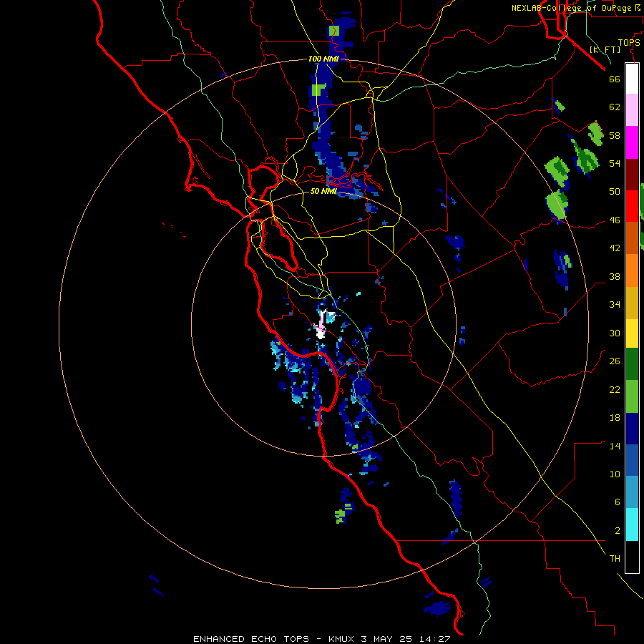Click the legend label 26
This screenshot has width=644, height=644.
pyautogui.click(x=615, y=361)
